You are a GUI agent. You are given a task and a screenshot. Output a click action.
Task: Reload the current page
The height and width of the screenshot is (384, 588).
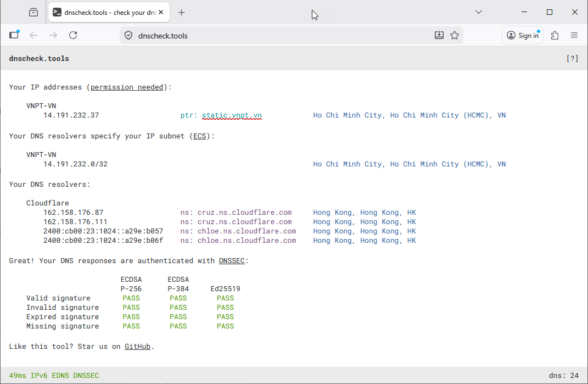(x=73, y=35)
